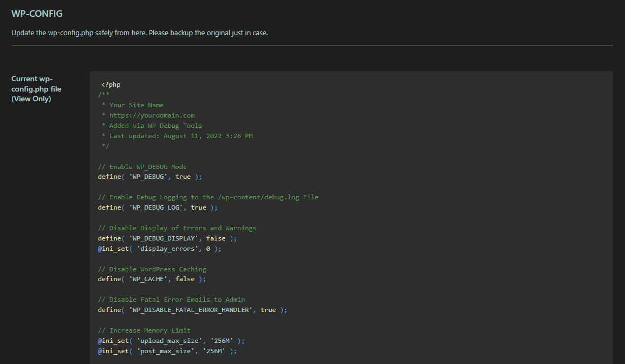Click the WP_DISABLE_FATAL_ERROR_HANDLER define line
The width and height of the screenshot is (625, 364).
pyautogui.click(x=192, y=310)
